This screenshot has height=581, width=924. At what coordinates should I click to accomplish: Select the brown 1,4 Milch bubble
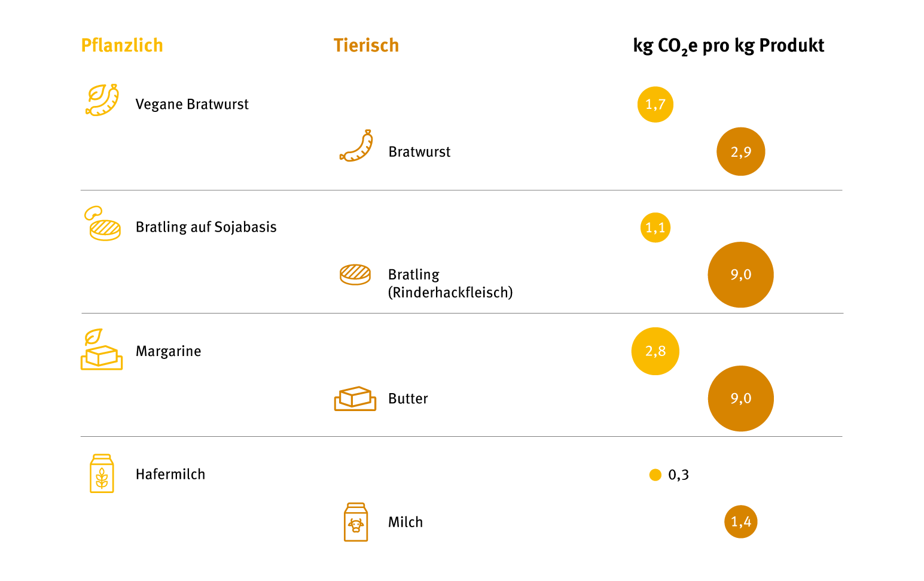click(741, 522)
